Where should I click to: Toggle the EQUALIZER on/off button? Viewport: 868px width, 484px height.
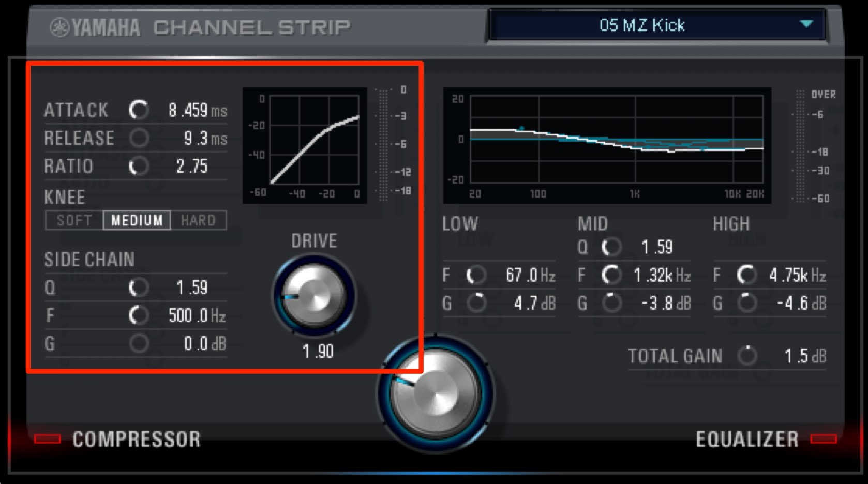point(824,439)
